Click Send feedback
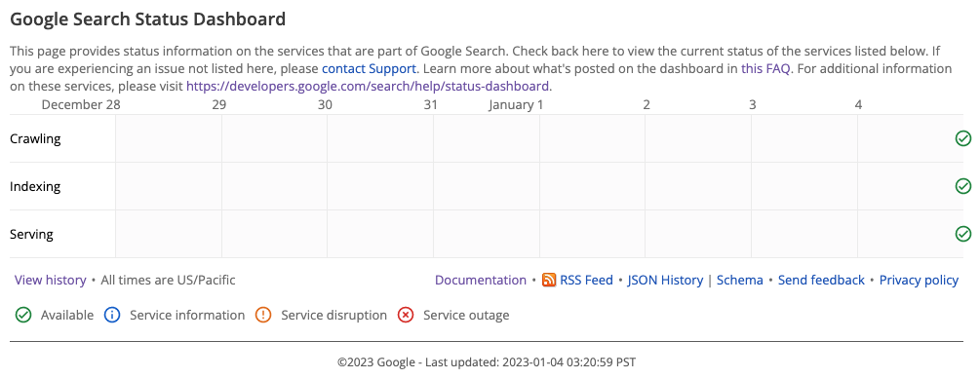This screenshot has width=980, height=379. [x=821, y=280]
